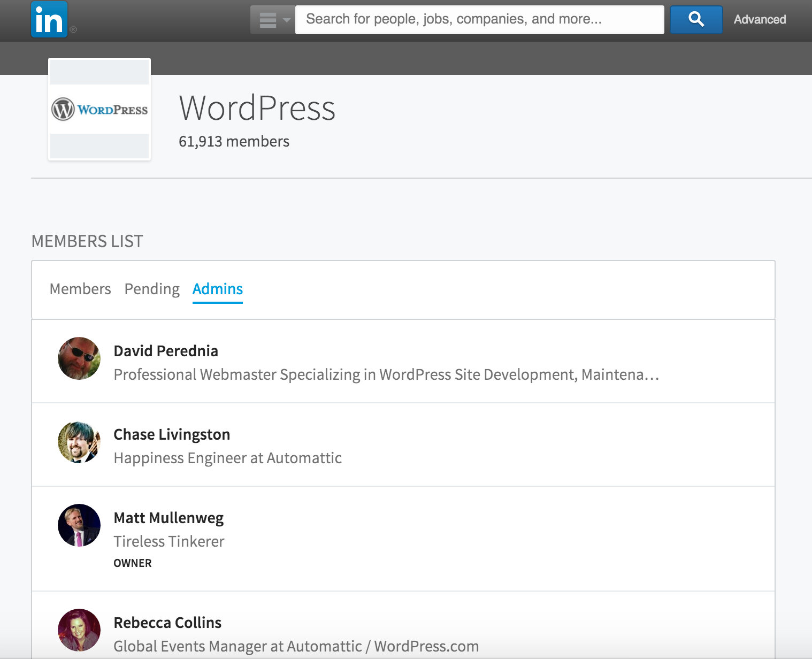Click the 61,913 members count
Viewport: 812px width, 659px height.
click(234, 141)
